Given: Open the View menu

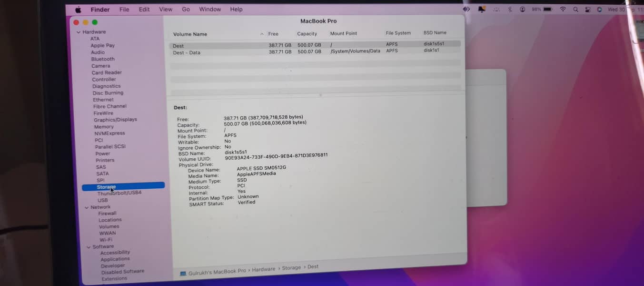Looking at the screenshot, I should click(166, 10).
